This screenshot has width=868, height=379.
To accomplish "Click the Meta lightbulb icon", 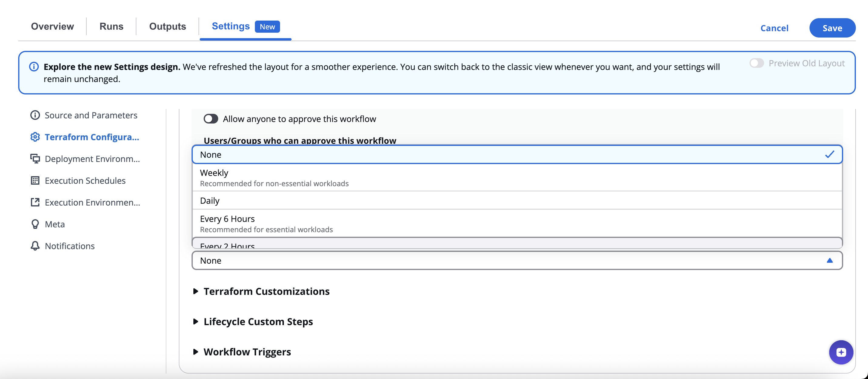I will coord(35,224).
